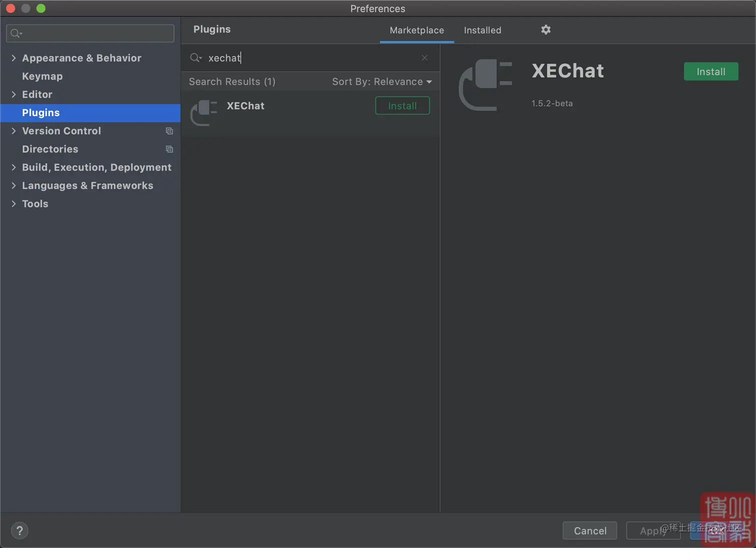The image size is (756, 548).
Task: Expand Build, Execution, Deployment section
Action: click(13, 168)
